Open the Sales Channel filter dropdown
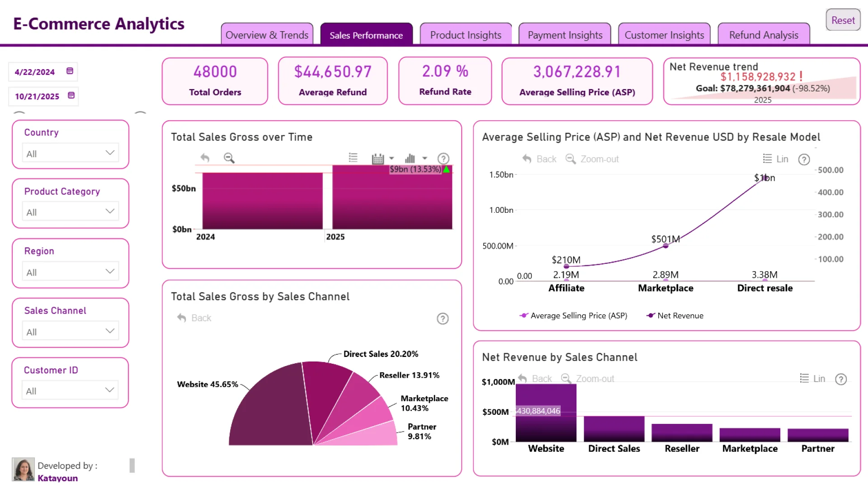The height and width of the screenshot is (488, 868). click(x=71, y=331)
